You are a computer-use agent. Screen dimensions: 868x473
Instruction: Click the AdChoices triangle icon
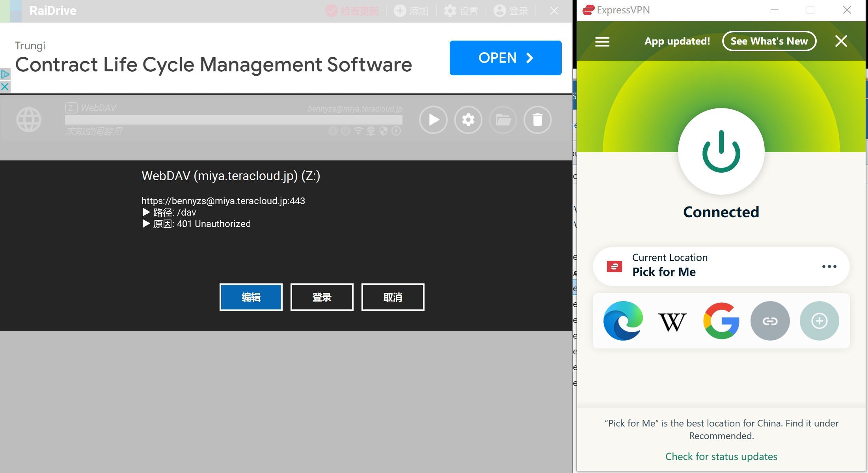point(5,74)
